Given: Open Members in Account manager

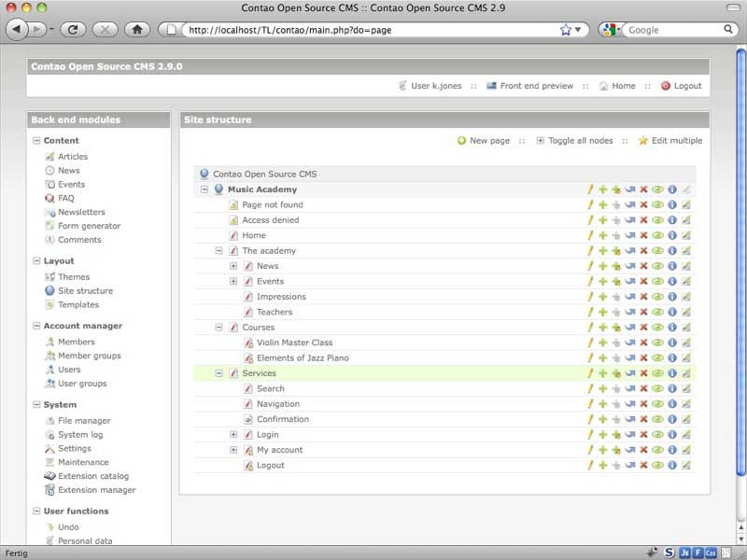Looking at the screenshot, I should 77,342.
